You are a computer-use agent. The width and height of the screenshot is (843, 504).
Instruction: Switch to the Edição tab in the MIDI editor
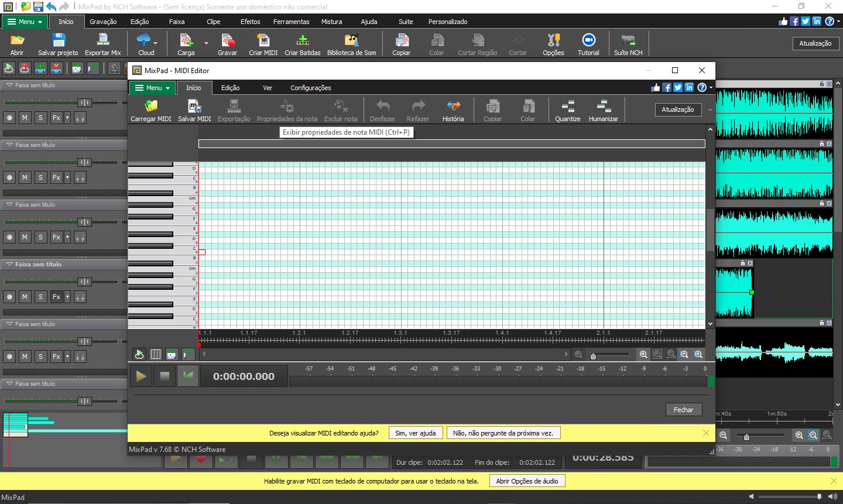(x=230, y=87)
